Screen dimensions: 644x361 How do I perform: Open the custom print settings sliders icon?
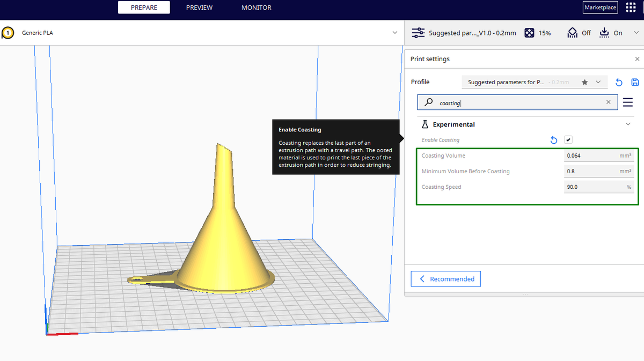click(x=418, y=33)
